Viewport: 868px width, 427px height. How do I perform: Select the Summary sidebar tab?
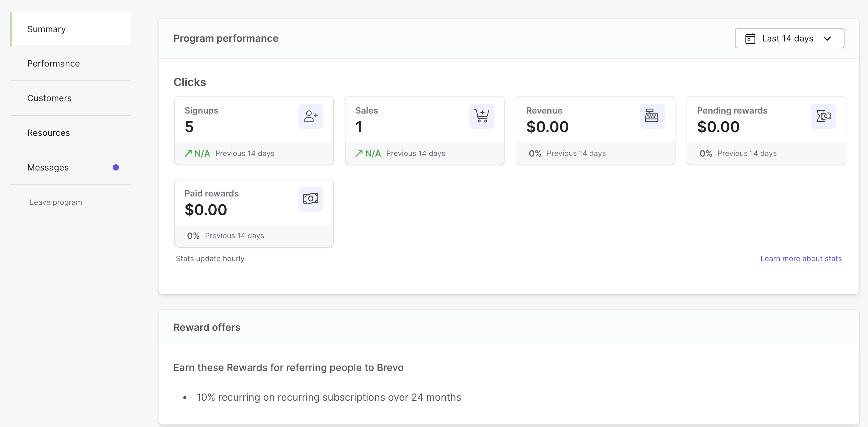point(46,29)
